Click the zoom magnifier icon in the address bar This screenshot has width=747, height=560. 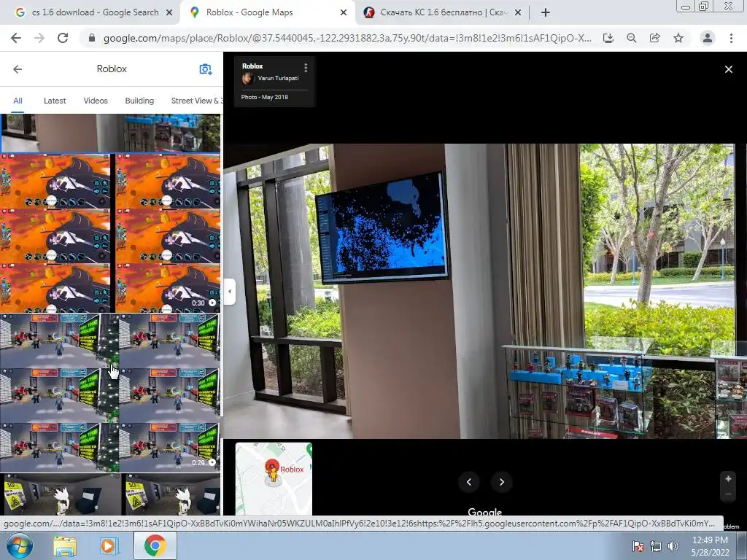click(x=632, y=38)
